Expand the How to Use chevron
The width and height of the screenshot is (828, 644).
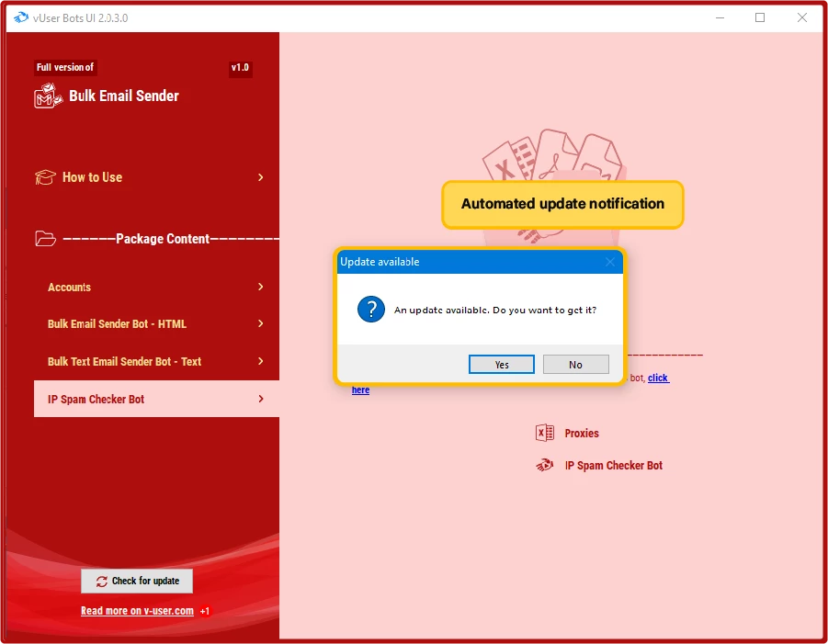(260, 177)
